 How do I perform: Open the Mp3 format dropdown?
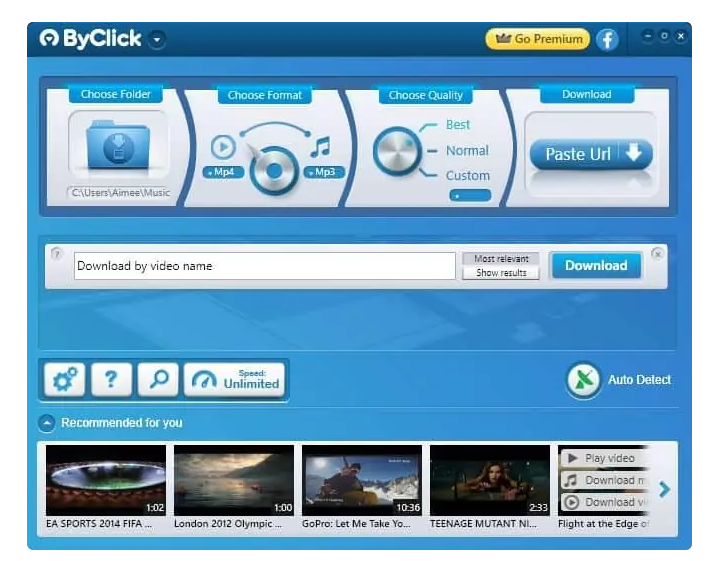coord(324,172)
